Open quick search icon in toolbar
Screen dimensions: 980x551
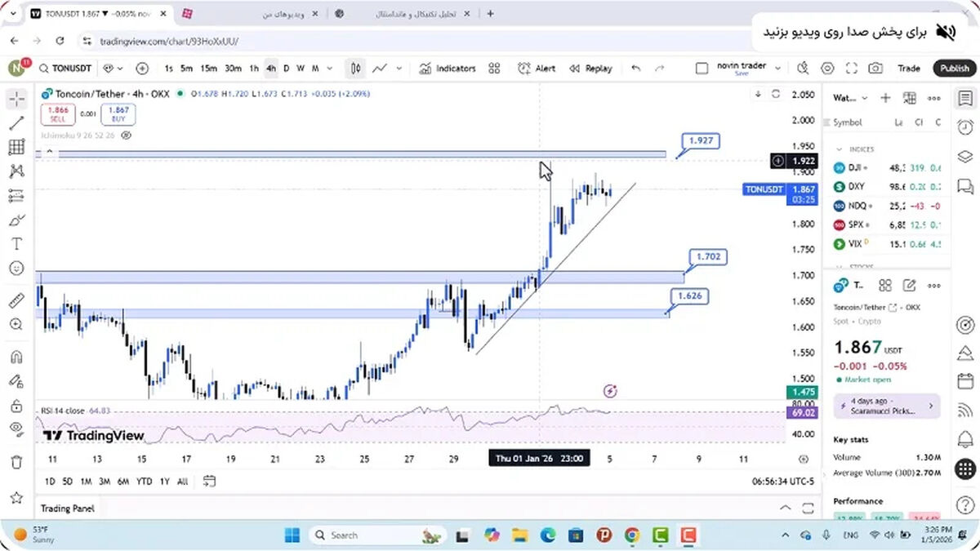[x=804, y=69]
